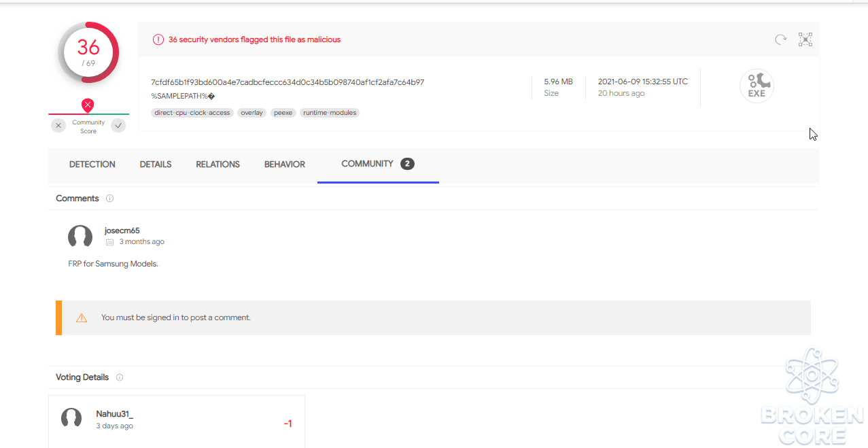Click the info icon beside Voting Details
Image resolution: width=868 pixels, height=448 pixels.
coord(120,377)
